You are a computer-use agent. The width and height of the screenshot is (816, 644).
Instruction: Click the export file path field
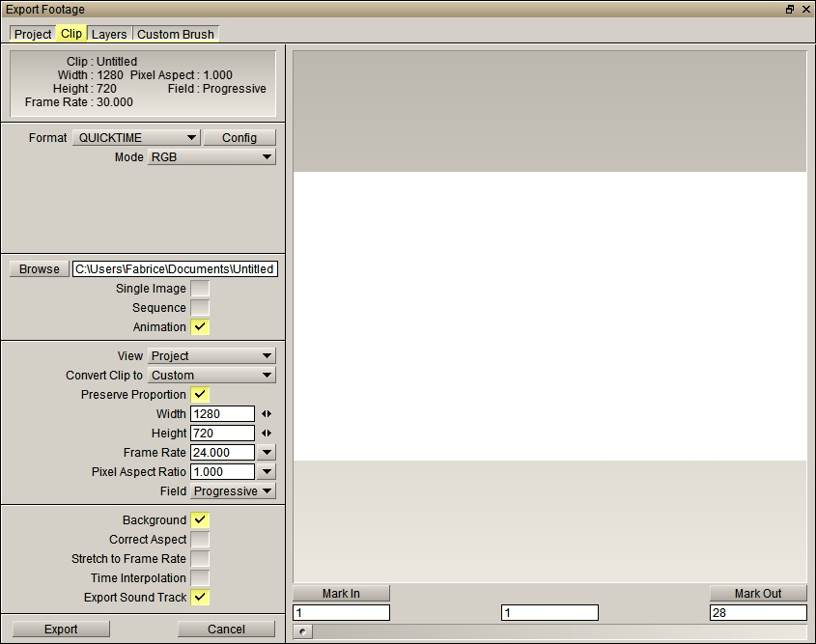(x=175, y=269)
